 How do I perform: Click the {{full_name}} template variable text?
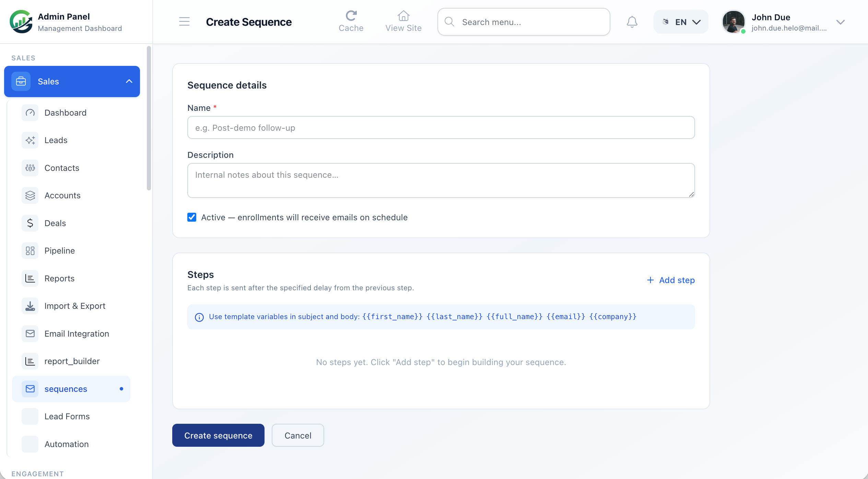515,317
